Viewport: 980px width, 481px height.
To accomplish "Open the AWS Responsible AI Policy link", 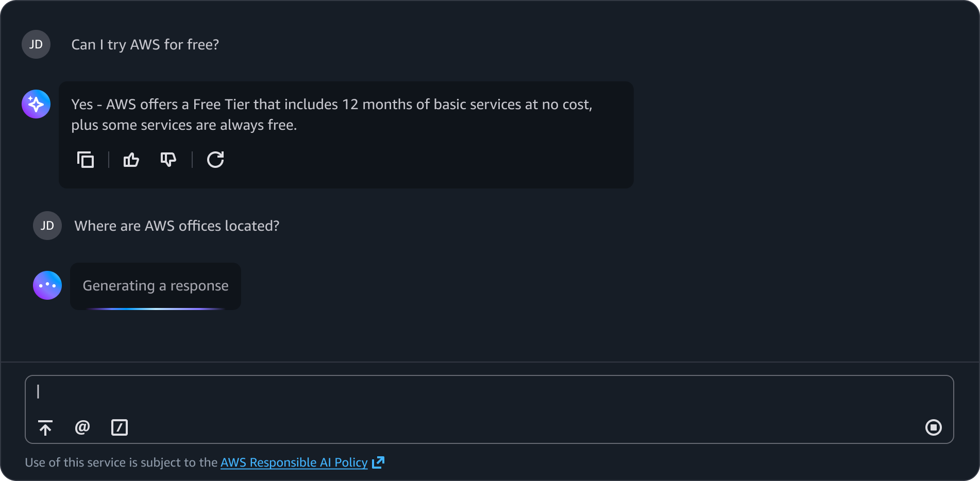I will [294, 462].
